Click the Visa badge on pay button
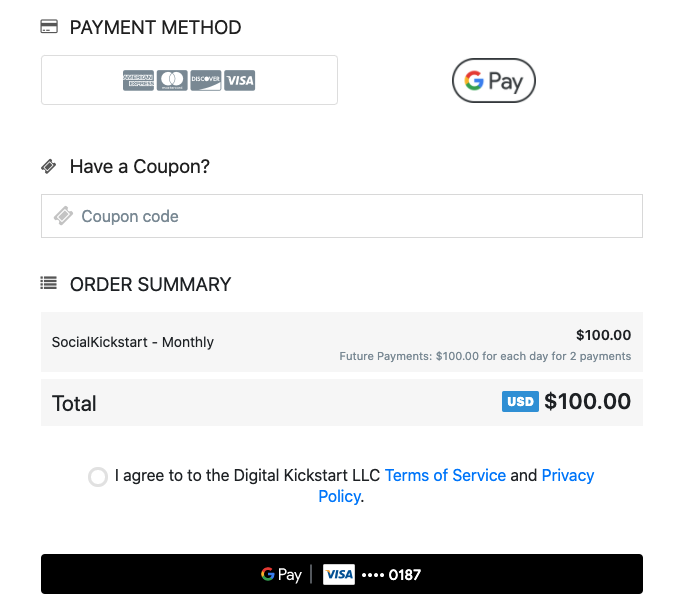Screen dimensions: 681x605 click(x=339, y=574)
